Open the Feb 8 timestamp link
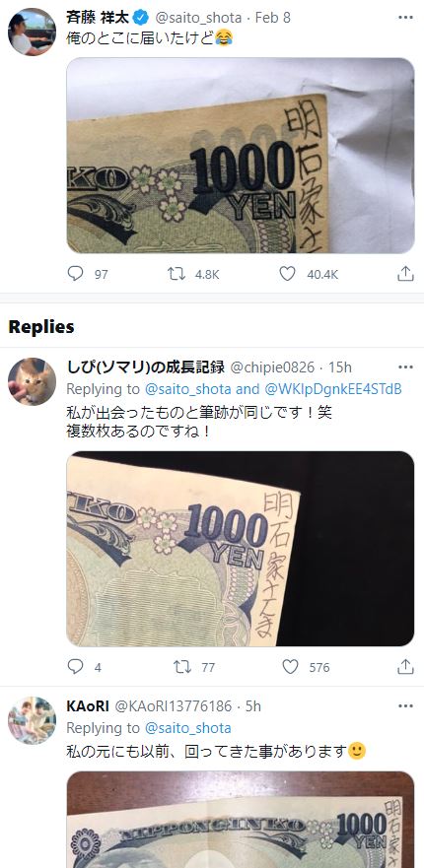 273,18
